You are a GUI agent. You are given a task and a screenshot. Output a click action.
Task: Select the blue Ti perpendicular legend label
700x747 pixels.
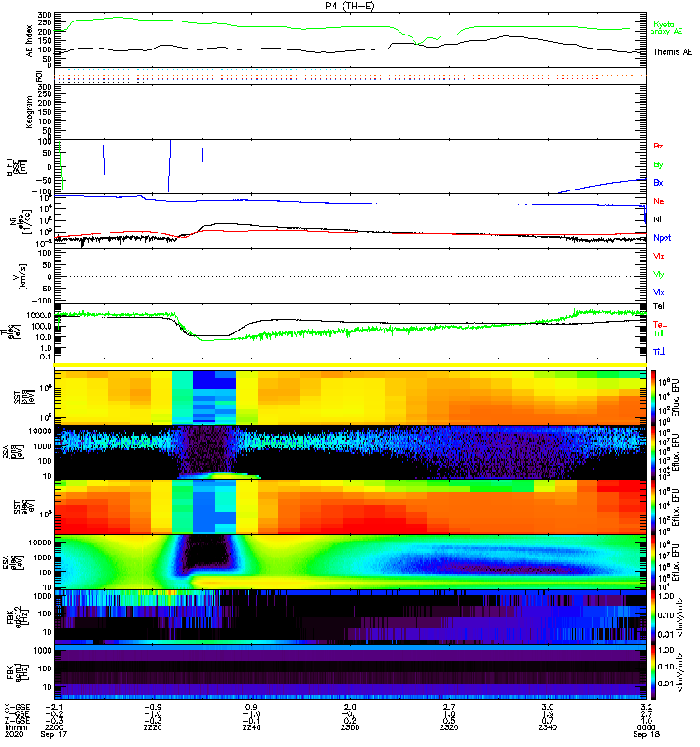tap(659, 352)
